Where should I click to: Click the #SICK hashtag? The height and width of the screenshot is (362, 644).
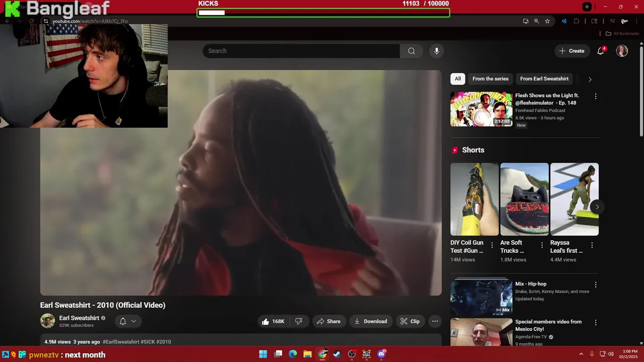tap(148, 342)
